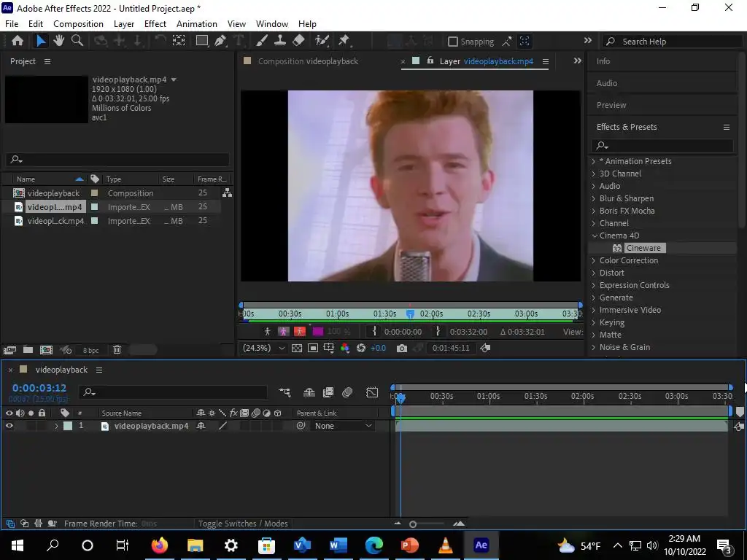Viewport: 747px width, 560px height.
Task: Select the Roto Brush tool
Action: [x=322, y=41]
